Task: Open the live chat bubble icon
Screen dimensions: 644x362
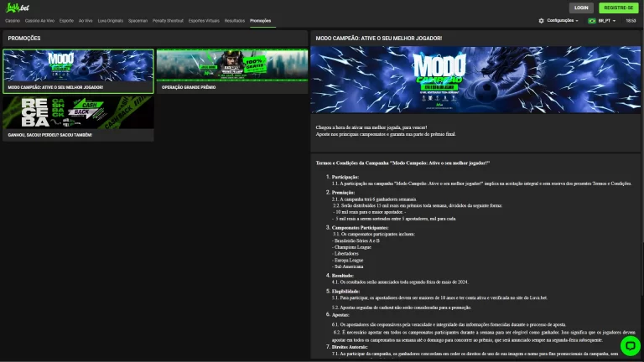Action: (x=630, y=345)
